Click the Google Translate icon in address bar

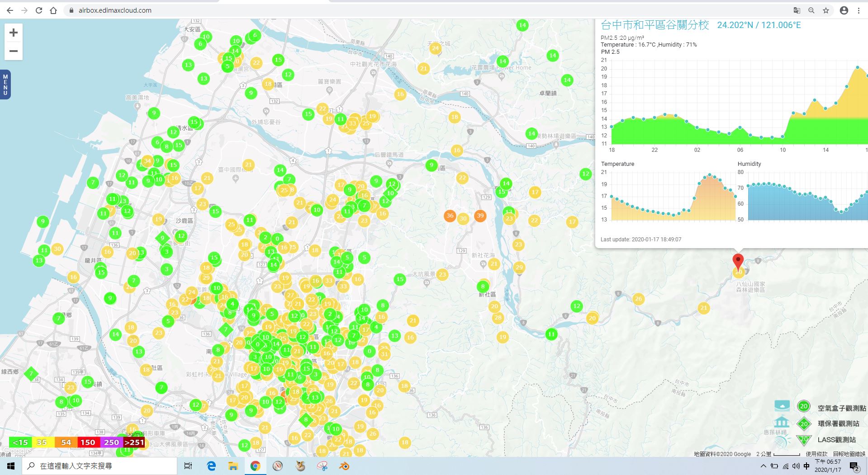pos(797,10)
